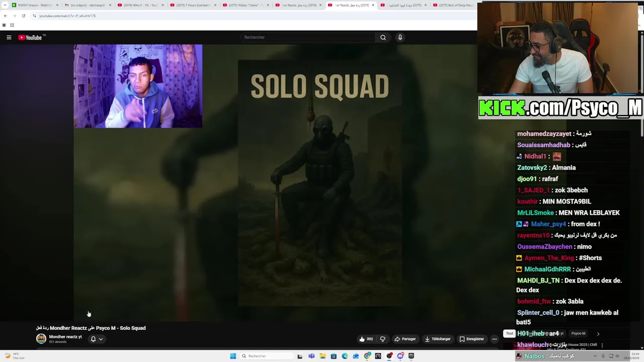The width and height of the screenshot is (644, 362).
Task: Close the Gmail (no subject) tab
Action: (x=110, y=5)
